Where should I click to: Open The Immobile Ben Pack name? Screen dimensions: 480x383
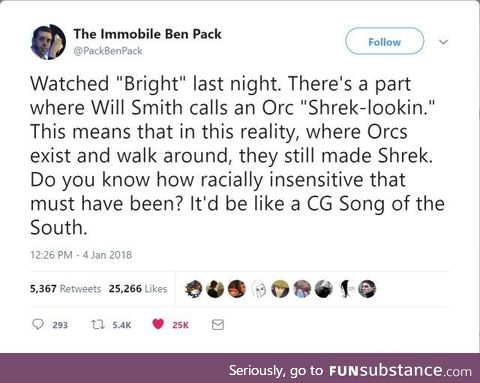pyautogui.click(x=147, y=34)
